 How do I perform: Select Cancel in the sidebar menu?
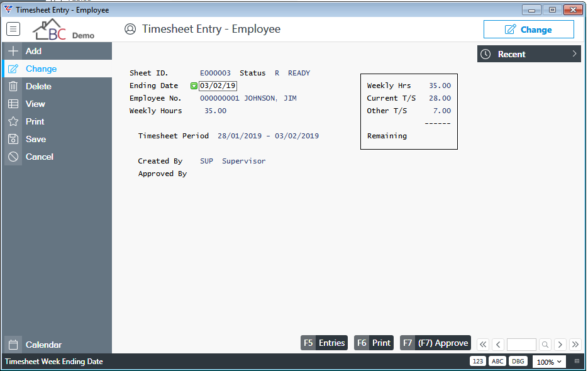pyautogui.click(x=57, y=157)
